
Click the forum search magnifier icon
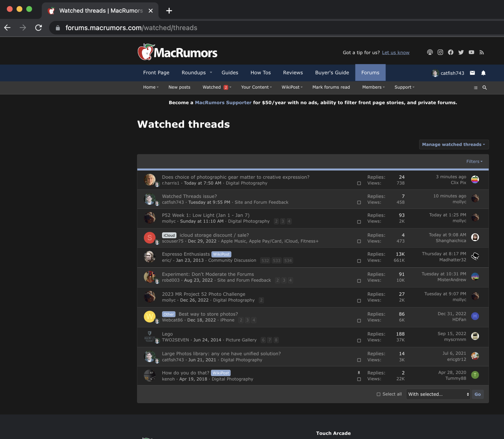[485, 88]
